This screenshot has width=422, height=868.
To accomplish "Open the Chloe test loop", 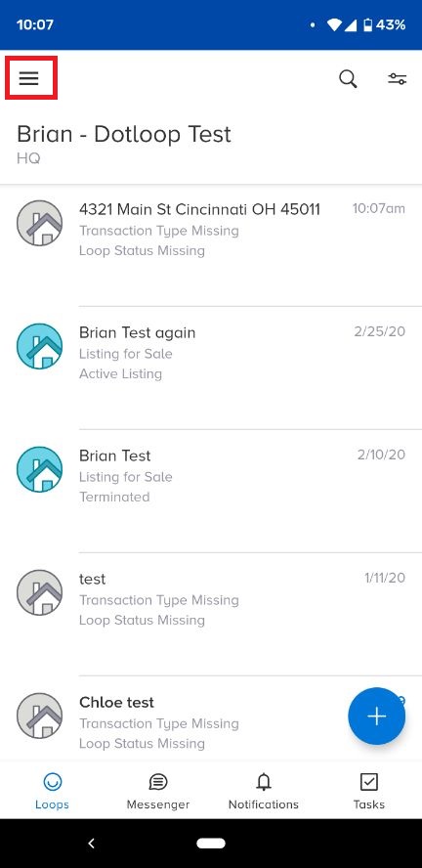I will click(211, 718).
